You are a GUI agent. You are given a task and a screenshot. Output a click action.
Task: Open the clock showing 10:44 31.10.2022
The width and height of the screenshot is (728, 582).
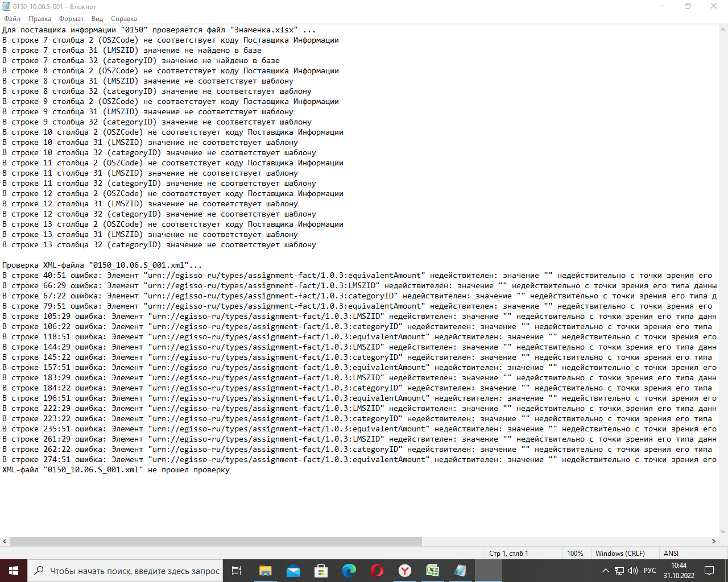[x=679, y=571]
